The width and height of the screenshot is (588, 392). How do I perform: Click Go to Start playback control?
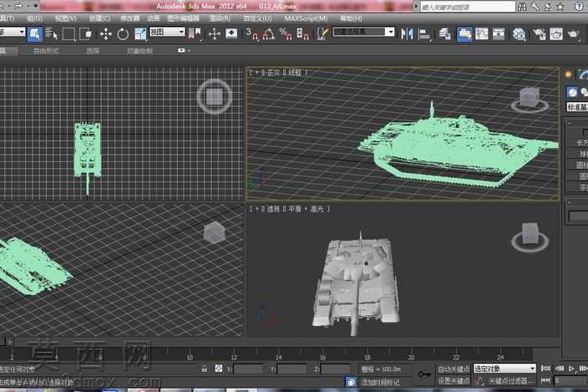545,369
